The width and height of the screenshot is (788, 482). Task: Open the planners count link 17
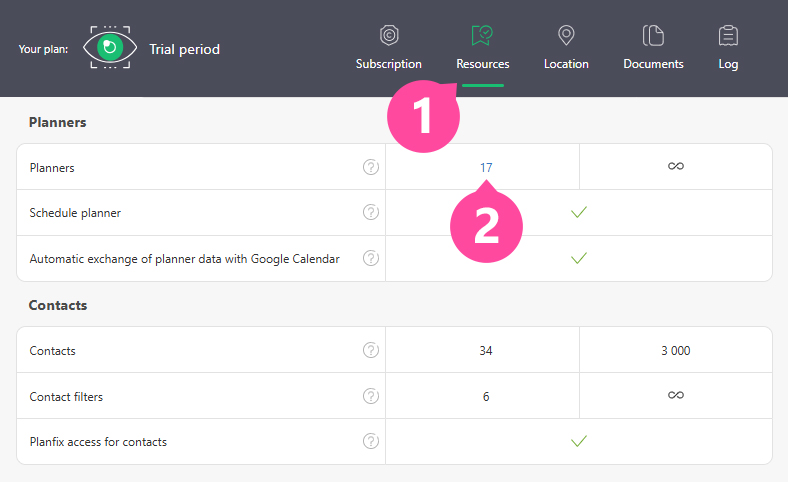click(x=486, y=167)
